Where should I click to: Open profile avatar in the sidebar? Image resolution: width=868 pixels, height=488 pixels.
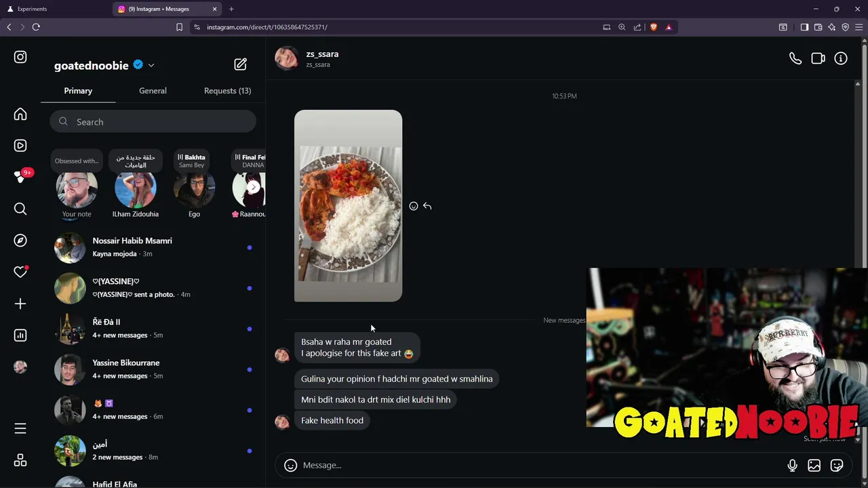tap(20, 367)
